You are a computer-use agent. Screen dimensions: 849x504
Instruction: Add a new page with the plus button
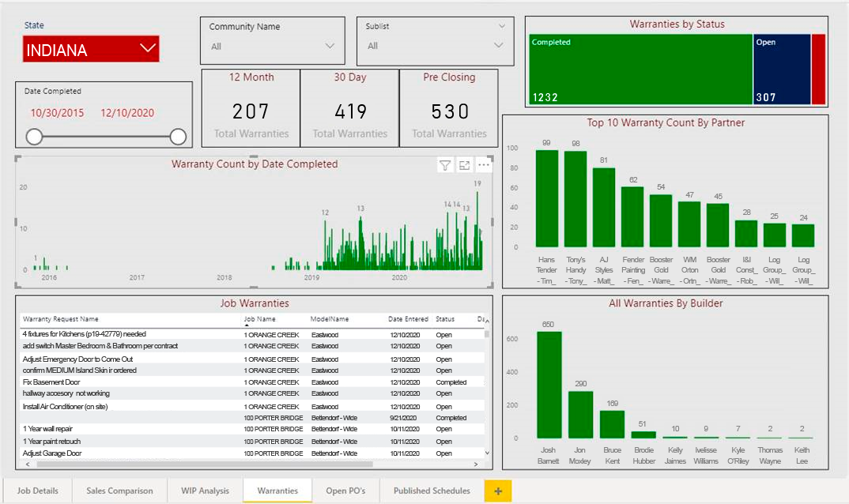point(498,491)
